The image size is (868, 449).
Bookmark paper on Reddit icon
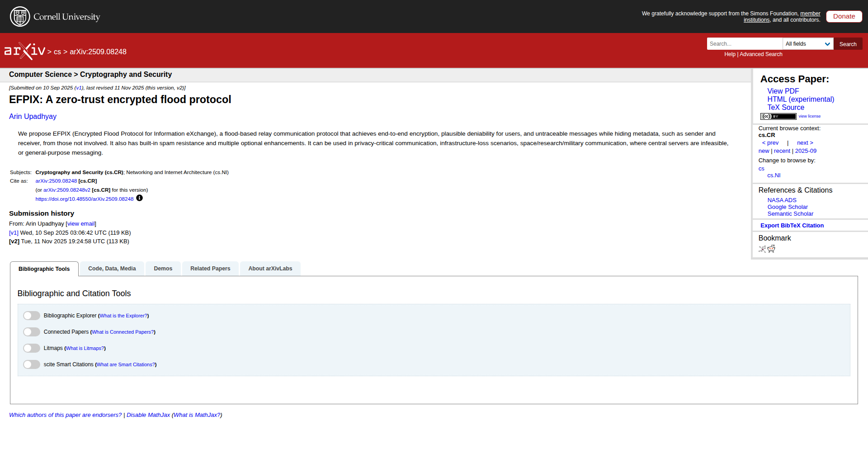click(x=771, y=249)
